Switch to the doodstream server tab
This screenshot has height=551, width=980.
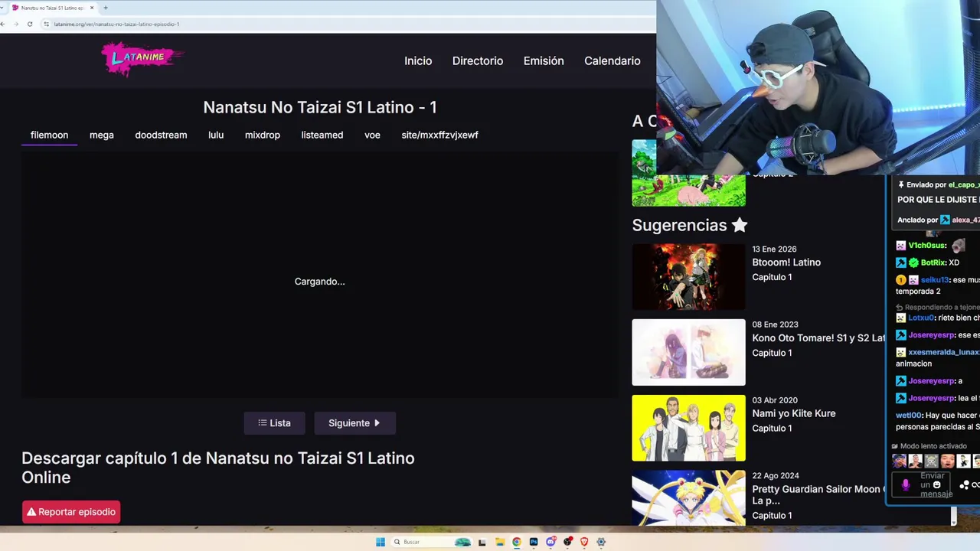161,135
